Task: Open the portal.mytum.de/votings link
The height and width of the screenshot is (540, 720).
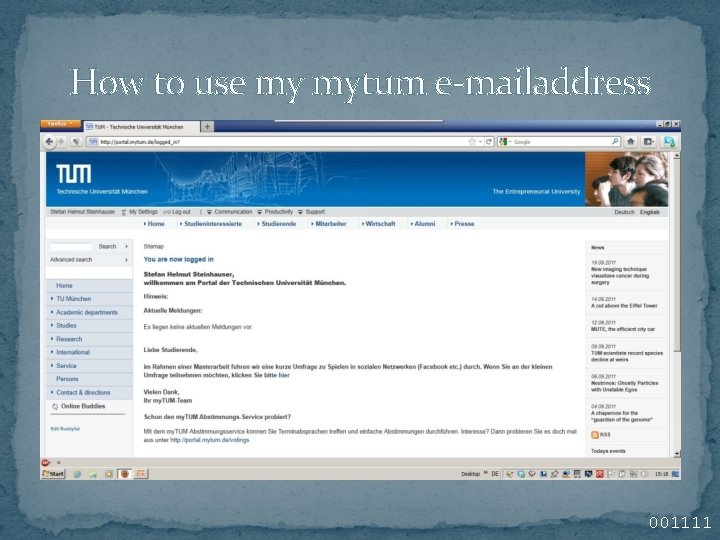Action: 210,440
